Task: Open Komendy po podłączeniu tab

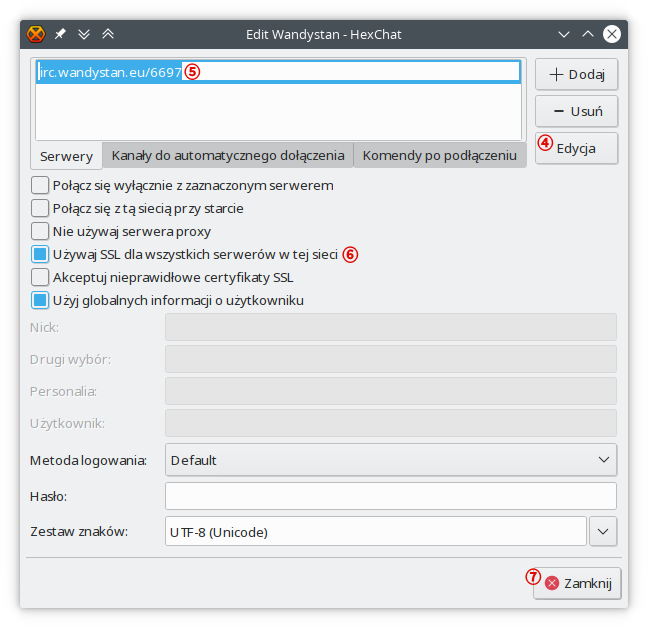Action: [x=440, y=155]
